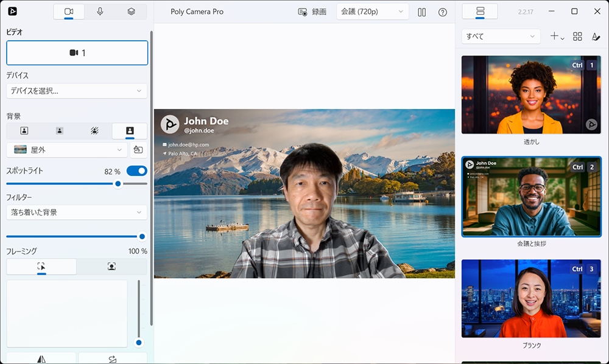Switch to the microphone audio tab
This screenshot has height=364, width=609.
click(x=100, y=12)
